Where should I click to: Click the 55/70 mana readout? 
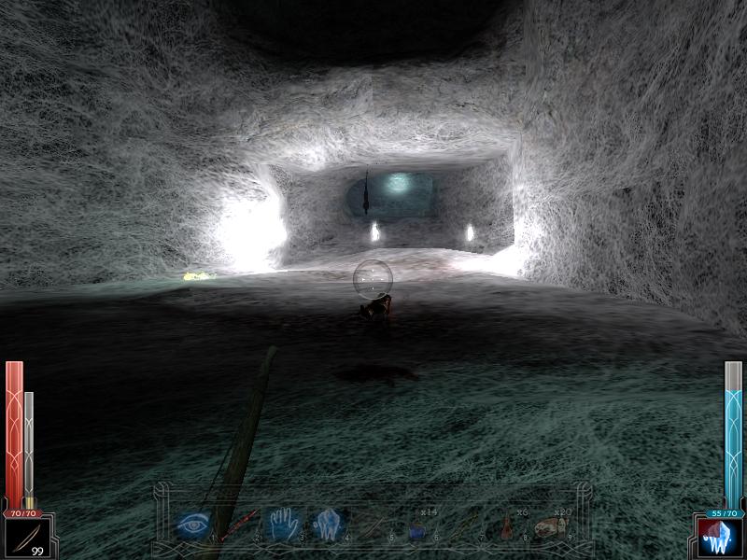point(725,513)
